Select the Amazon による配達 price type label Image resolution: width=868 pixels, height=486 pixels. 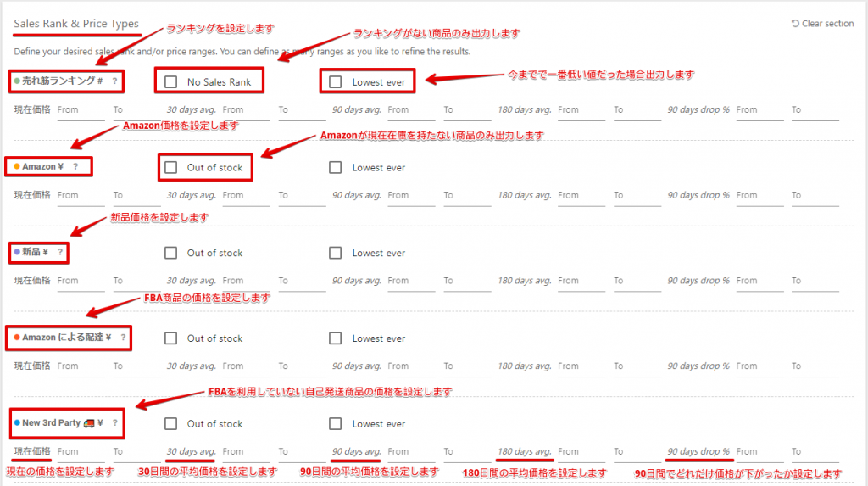tap(66, 338)
